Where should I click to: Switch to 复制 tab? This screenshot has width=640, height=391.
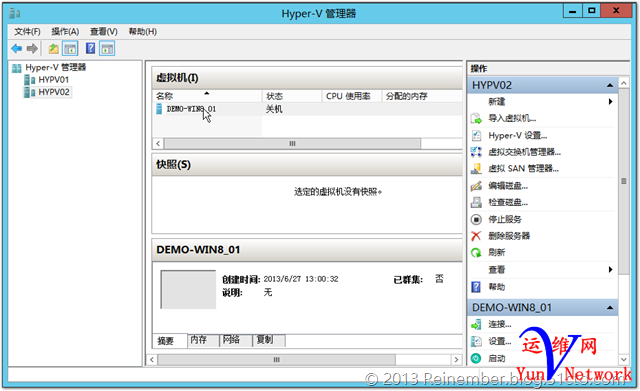pyautogui.click(x=269, y=340)
